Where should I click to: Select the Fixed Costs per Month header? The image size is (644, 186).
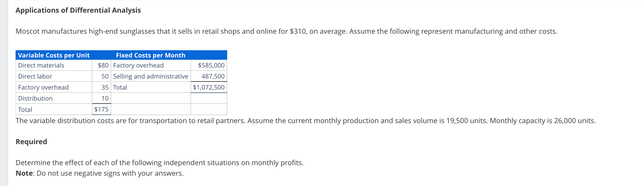click(x=150, y=55)
